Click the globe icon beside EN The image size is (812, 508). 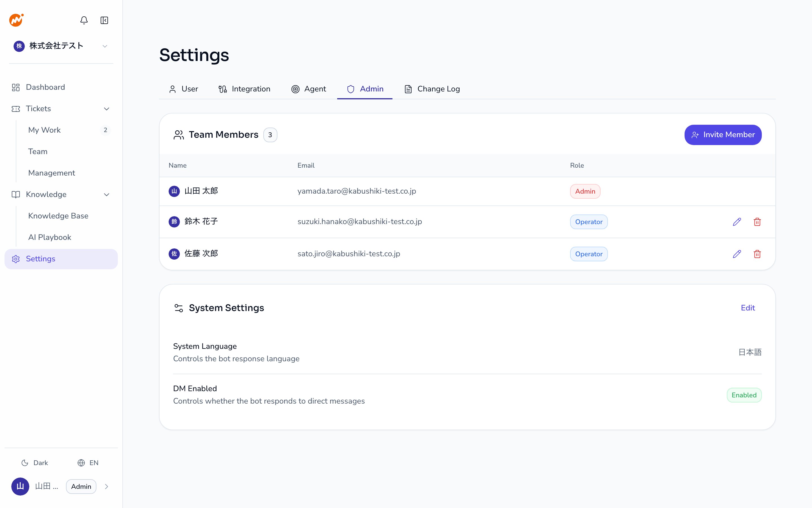[x=81, y=463]
